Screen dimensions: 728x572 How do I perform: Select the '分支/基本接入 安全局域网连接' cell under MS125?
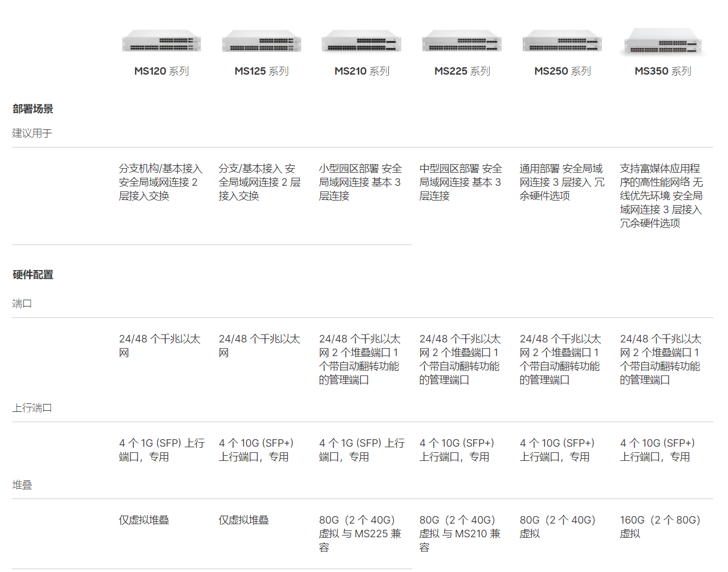pos(260,182)
